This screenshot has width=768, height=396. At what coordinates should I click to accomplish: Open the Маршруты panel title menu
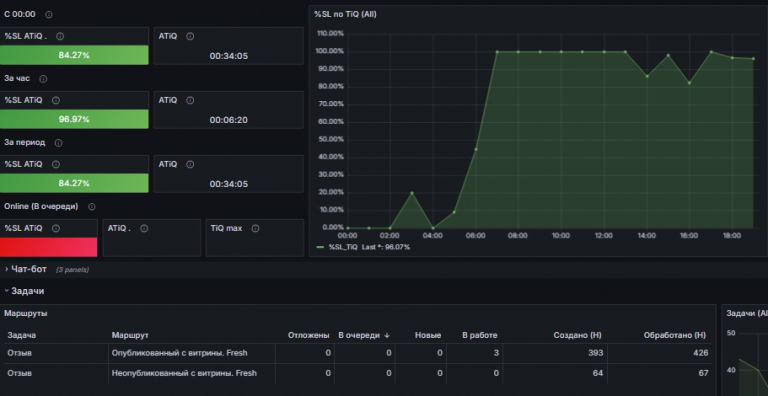coord(26,313)
